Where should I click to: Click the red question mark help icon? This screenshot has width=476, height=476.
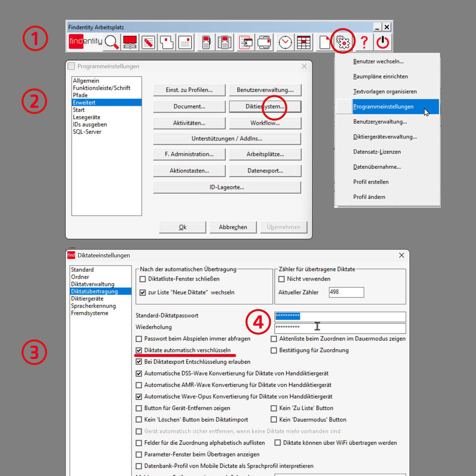(x=364, y=42)
